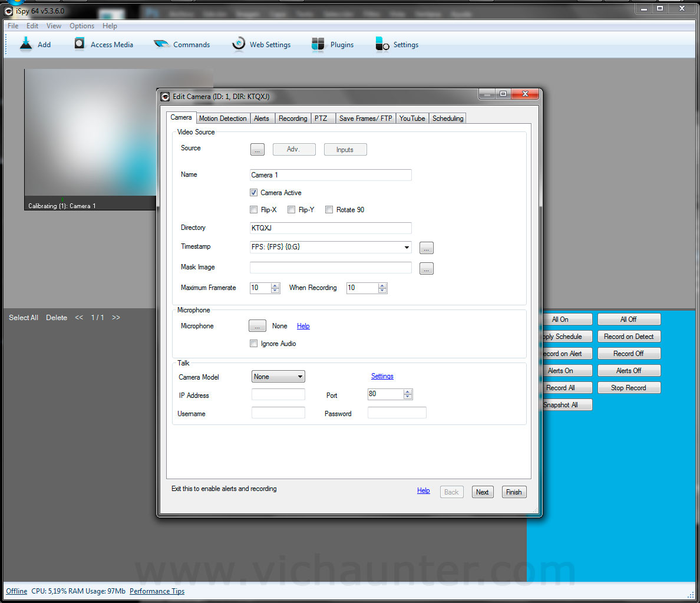Toggle the Camera Active checkbox
The width and height of the screenshot is (700, 603).
click(253, 193)
